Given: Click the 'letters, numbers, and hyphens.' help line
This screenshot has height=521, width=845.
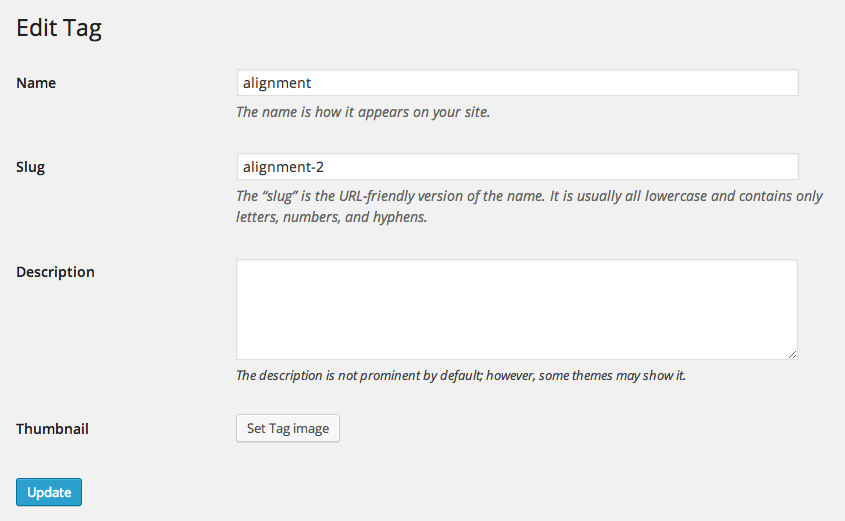Looking at the screenshot, I should (x=331, y=217).
